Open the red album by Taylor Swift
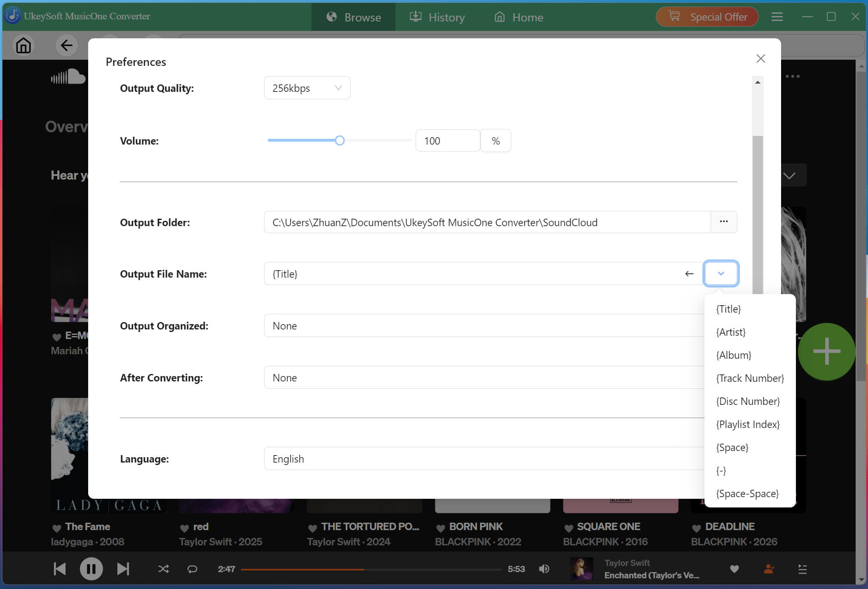This screenshot has width=868, height=589. (201, 526)
